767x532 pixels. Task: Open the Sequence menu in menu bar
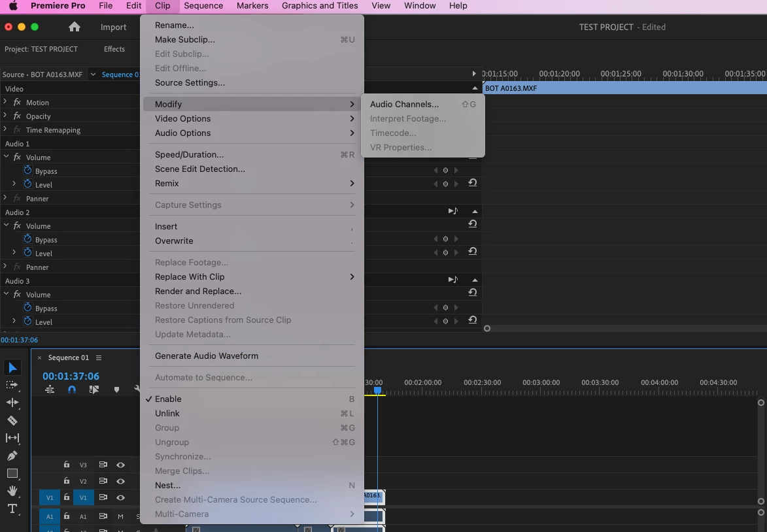click(x=203, y=6)
